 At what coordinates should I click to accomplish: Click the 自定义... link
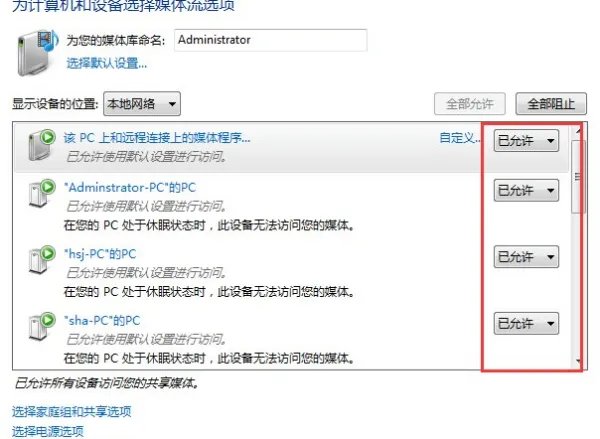[x=460, y=138]
